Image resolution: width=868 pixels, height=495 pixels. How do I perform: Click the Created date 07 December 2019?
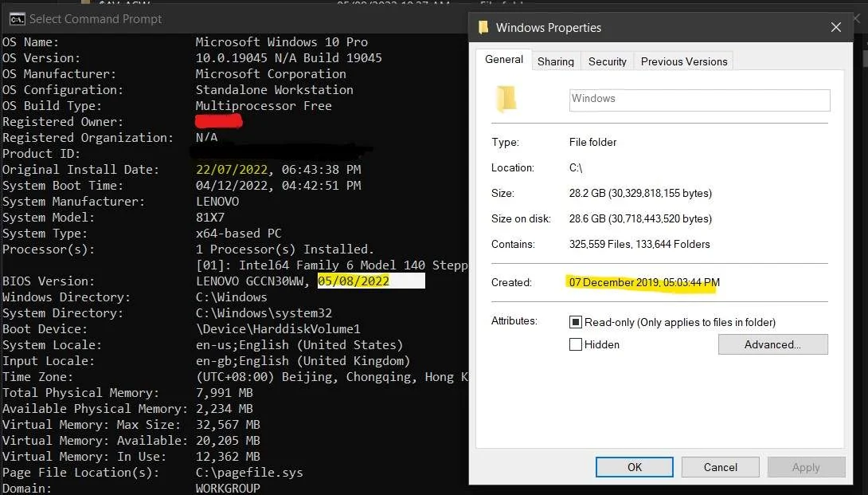click(x=644, y=282)
